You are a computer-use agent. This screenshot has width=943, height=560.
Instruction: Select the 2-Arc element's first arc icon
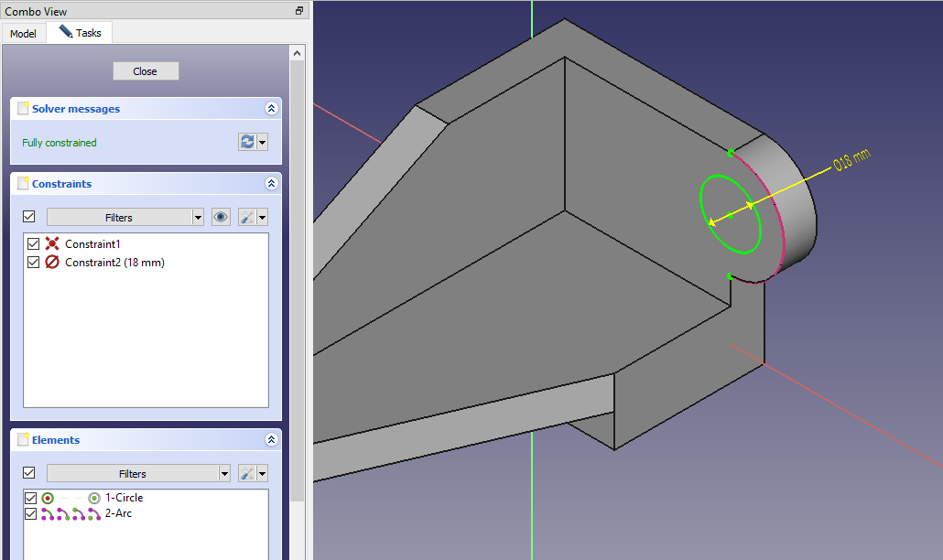click(x=48, y=514)
